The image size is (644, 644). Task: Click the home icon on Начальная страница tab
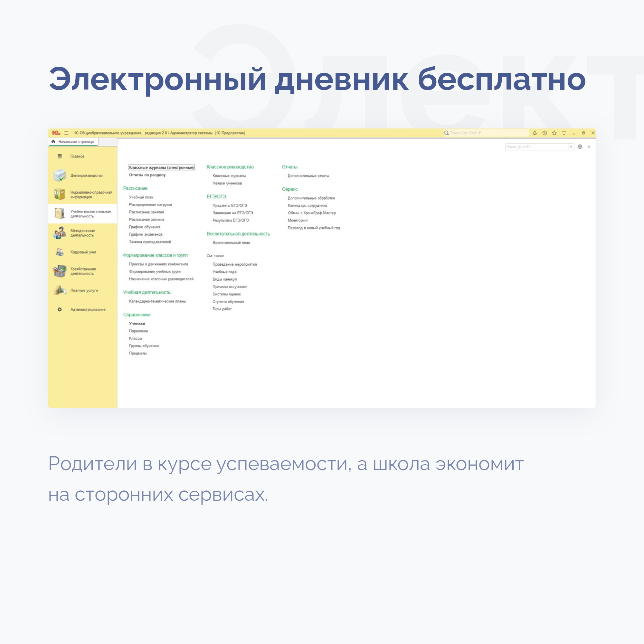click(53, 142)
